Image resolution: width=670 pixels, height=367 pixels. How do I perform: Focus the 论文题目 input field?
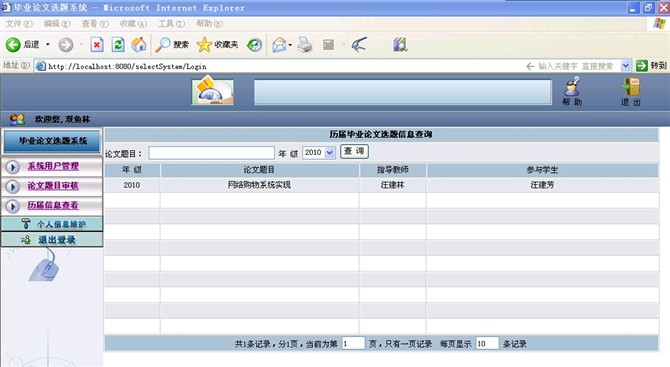click(x=212, y=153)
